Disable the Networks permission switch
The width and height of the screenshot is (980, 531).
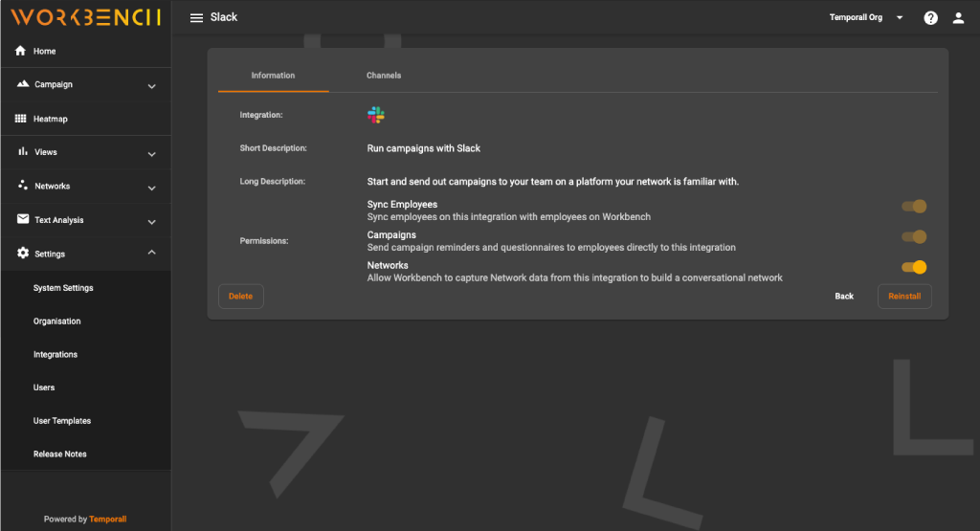914,267
